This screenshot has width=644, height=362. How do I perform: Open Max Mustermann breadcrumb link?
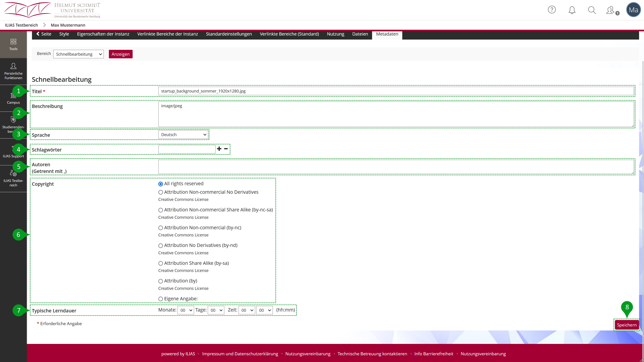coord(68,25)
